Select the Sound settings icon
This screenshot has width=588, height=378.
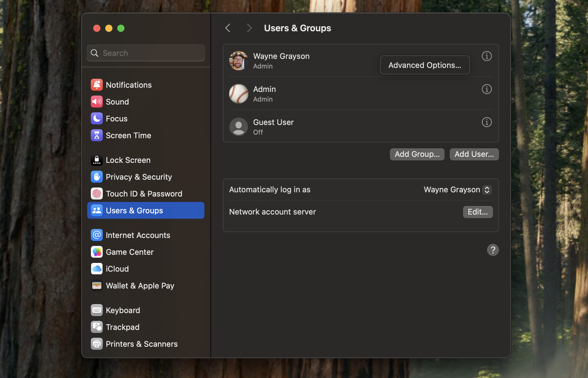click(96, 102)
